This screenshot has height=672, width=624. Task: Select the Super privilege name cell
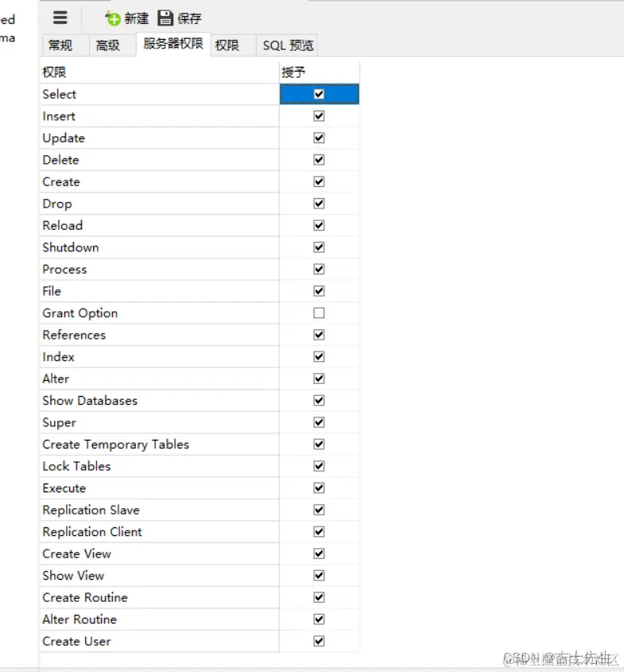click(x=159, y=422)
